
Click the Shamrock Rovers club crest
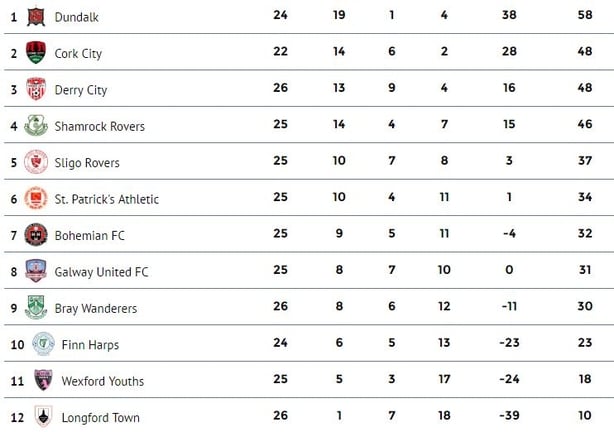coord(36,125)
